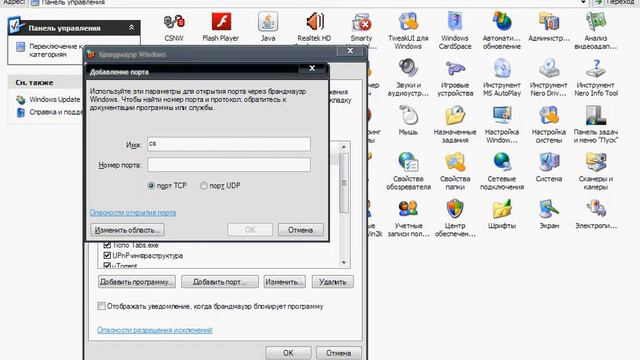Select the порт TCP radio button

tap(151, 186)
